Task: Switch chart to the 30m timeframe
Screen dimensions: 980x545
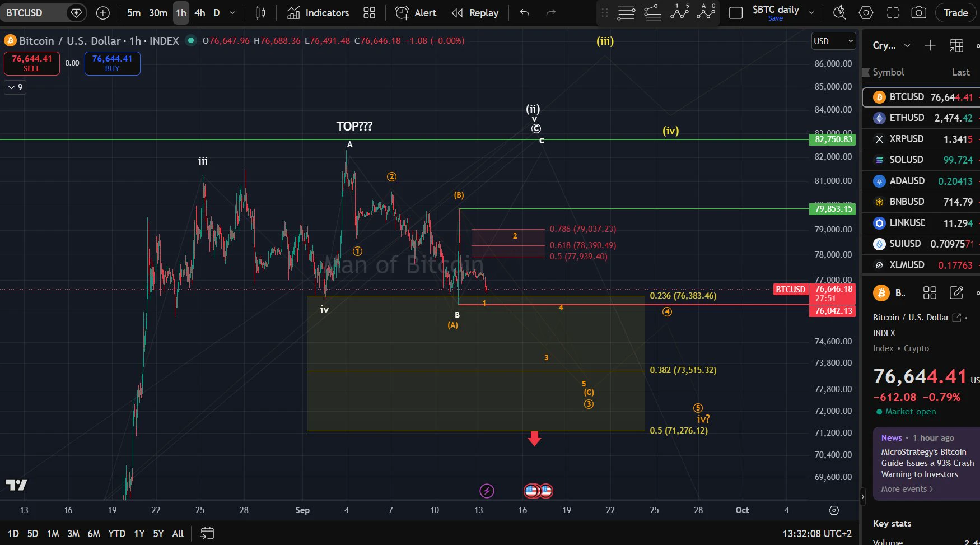Action: click(158, 13)
